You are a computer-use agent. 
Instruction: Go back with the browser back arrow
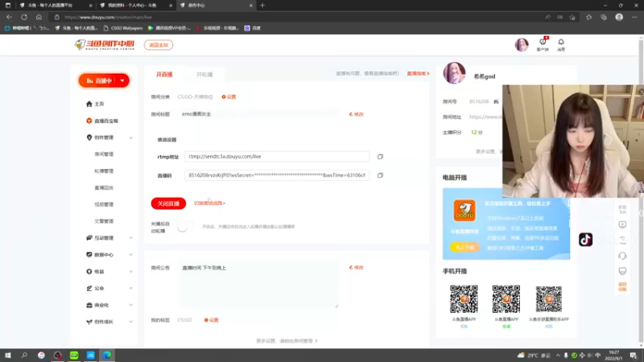point(9,17)
